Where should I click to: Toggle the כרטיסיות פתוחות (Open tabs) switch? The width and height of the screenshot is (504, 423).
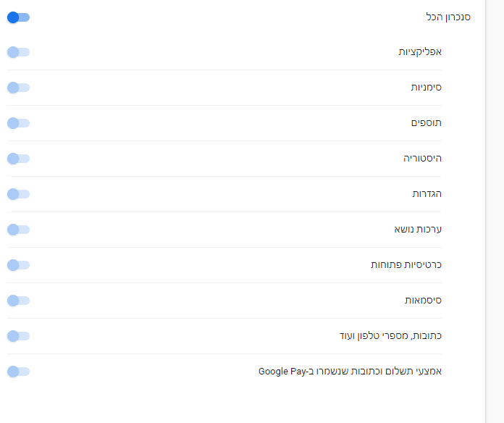[x=18, y=265]
